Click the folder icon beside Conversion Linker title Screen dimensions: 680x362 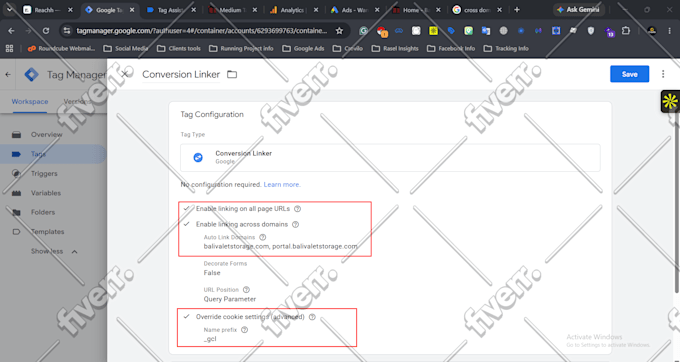232,74
